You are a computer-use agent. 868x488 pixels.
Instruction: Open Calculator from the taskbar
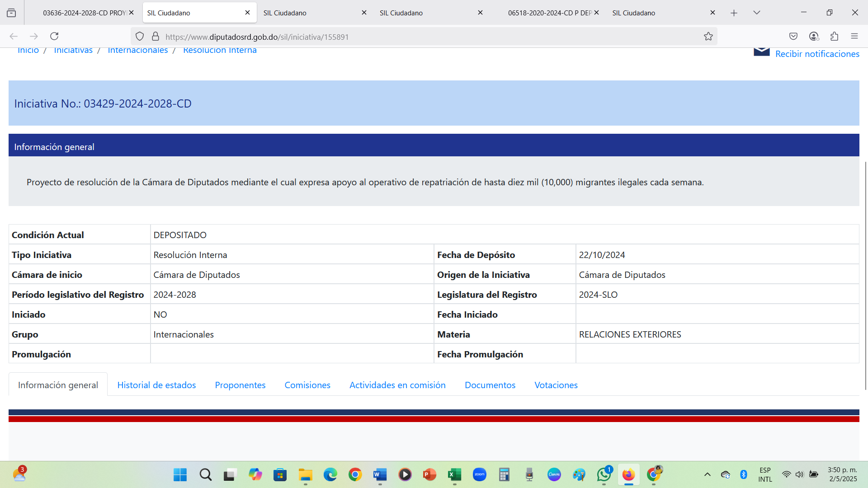[x=504, y=474]
